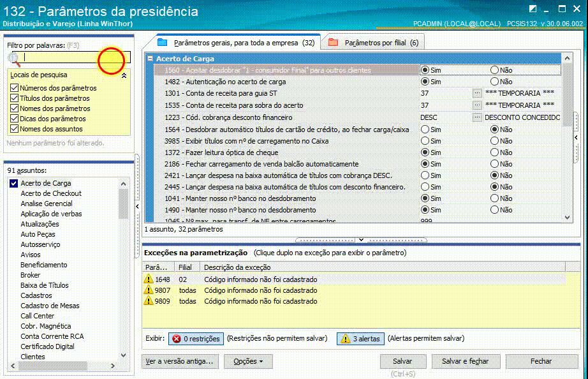
Task: Click red folder icon of Parâmetros por filial
Action: coord(333,42)
